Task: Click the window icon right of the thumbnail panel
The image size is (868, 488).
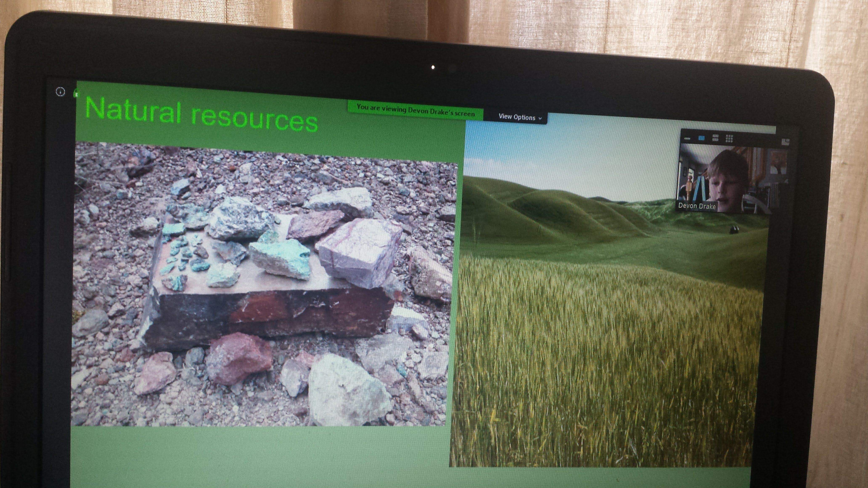Action: point(785,142)
